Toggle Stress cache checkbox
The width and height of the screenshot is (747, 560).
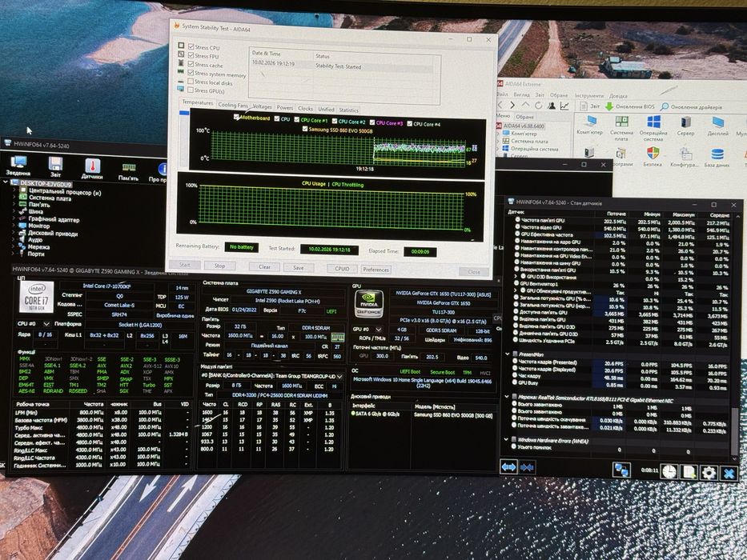coord(191,64)
